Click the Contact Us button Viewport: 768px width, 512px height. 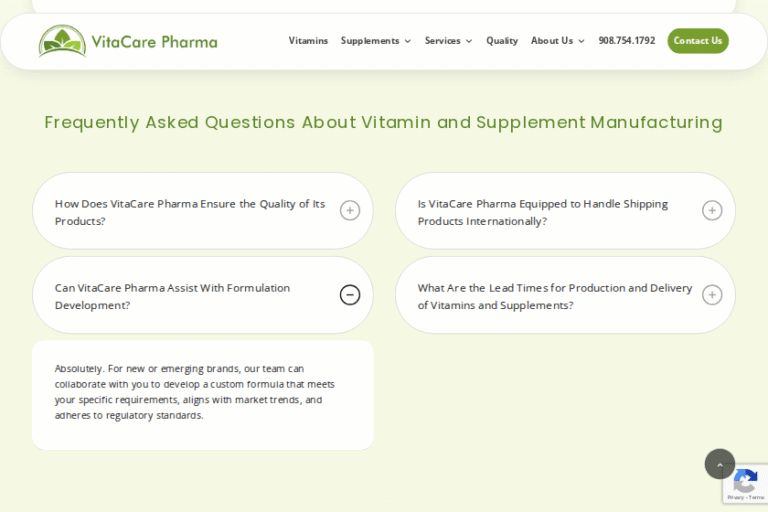pyautogui.click(x=698, y=41)
